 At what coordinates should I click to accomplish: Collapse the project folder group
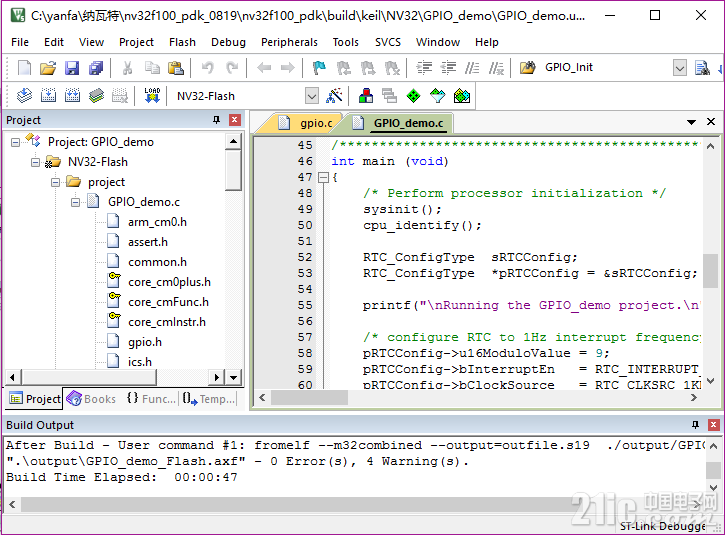[x=55, y=182]
